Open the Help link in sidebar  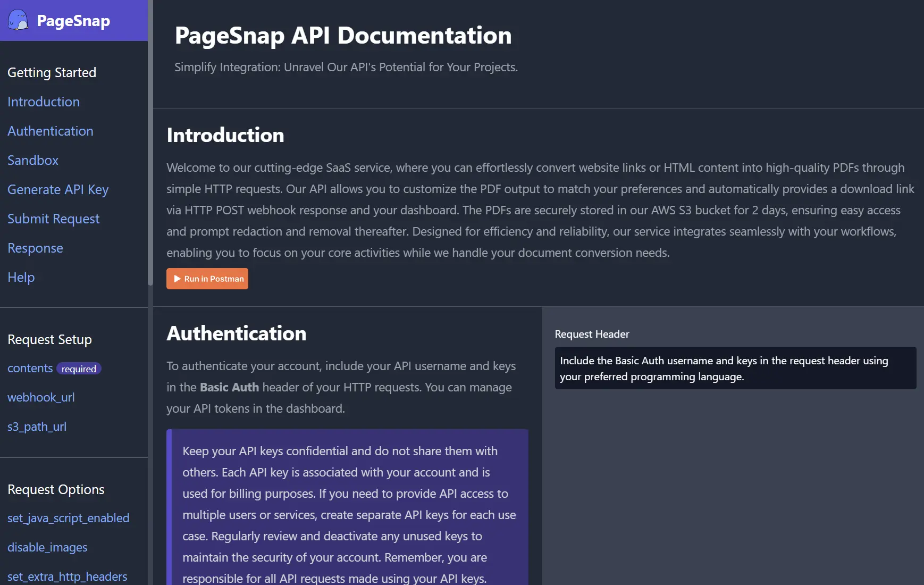tap(21, 277)
